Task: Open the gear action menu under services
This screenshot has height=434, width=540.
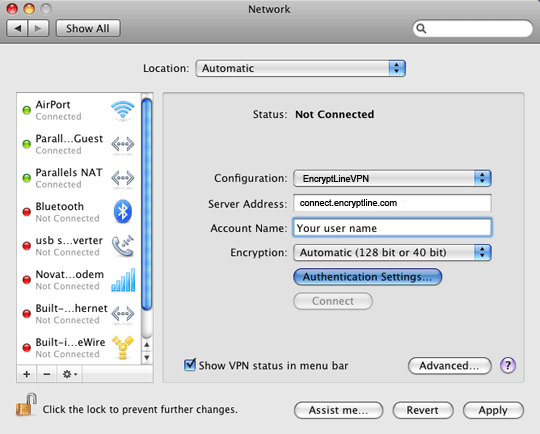Action: (x=70, y=374)
